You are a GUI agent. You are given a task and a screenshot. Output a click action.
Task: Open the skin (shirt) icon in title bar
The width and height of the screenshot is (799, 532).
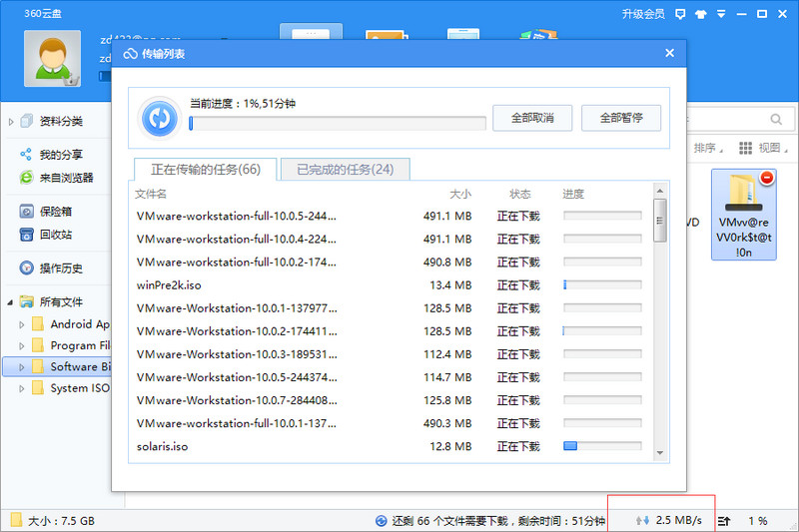(x=701, y=14)
